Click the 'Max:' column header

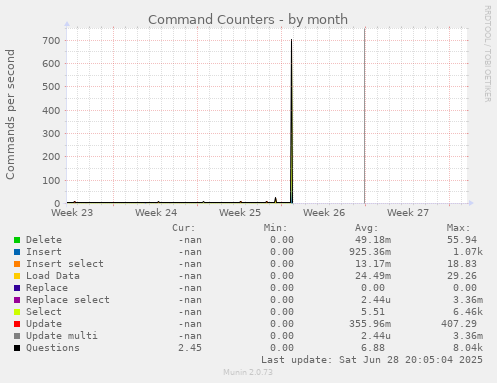click(x=458, y=228)
